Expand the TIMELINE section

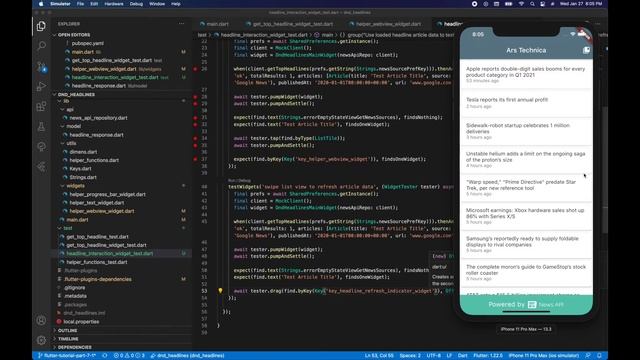tap(68, 339)
